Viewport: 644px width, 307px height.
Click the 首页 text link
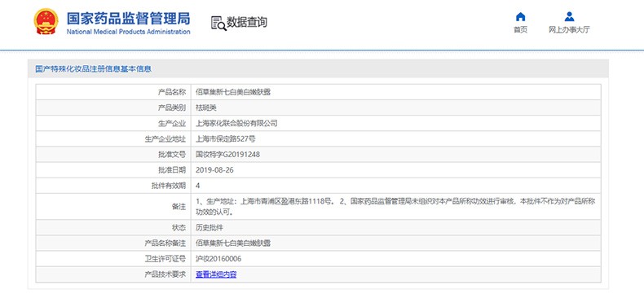pos(520,29)
